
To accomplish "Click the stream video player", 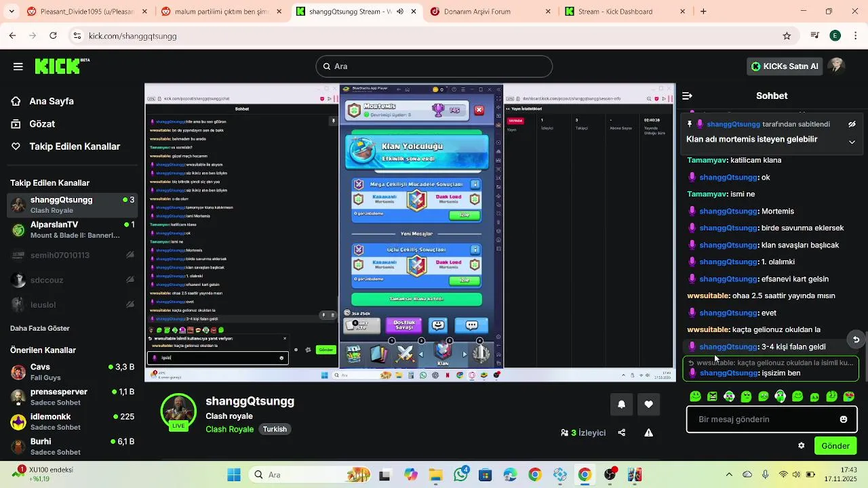I will 410,232.
